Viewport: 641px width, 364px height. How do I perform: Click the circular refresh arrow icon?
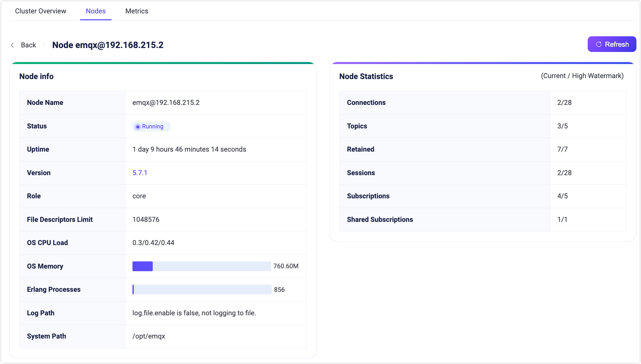coord(598,44)
